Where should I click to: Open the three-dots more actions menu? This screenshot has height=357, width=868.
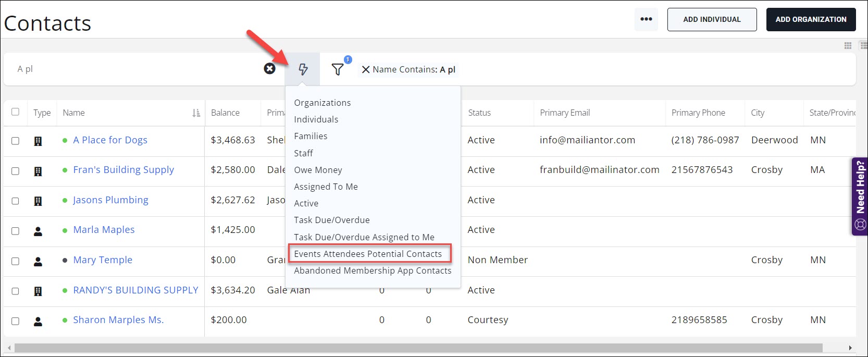646,19
